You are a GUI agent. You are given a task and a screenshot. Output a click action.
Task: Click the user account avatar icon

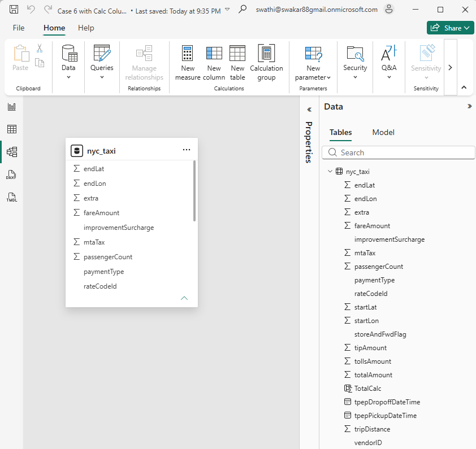click(389, 10)
